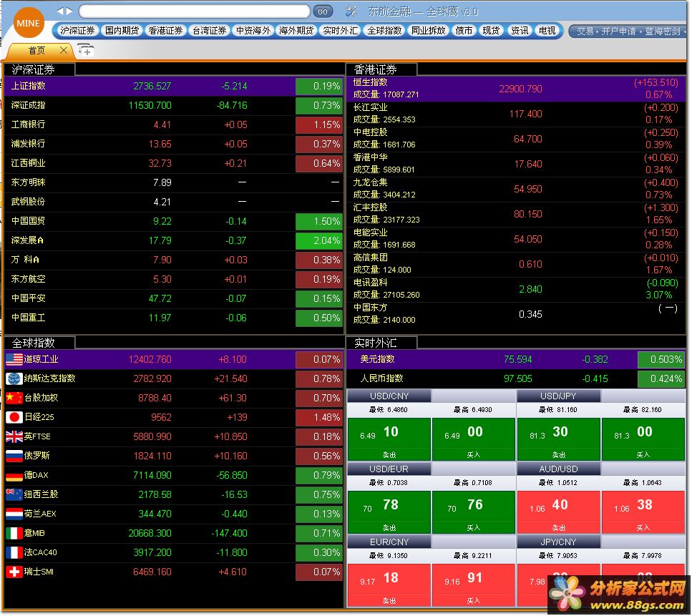This screenshot has width=692, height=616.
Task: Buy USD/EUR at 7076
Action: click(474, 513)
